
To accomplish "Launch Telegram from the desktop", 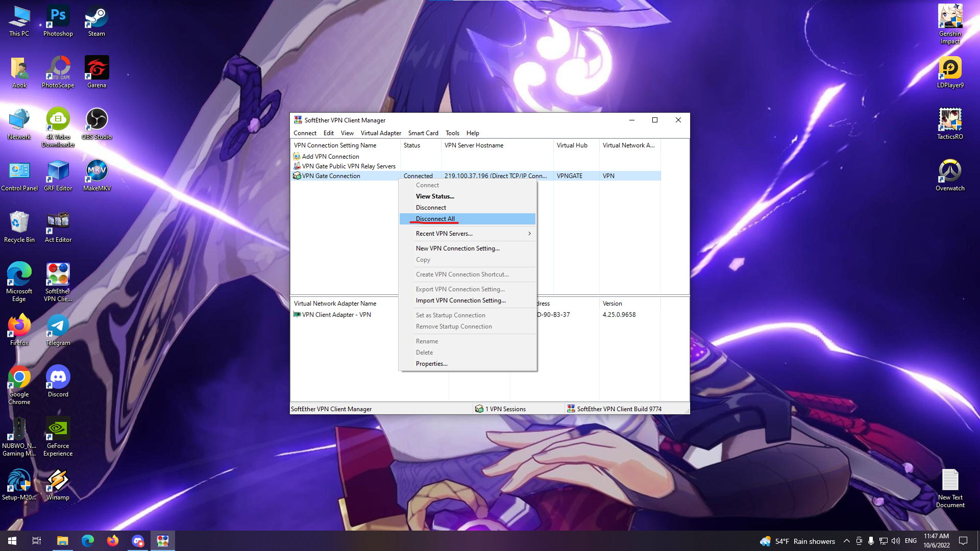I will pos(58,330).
